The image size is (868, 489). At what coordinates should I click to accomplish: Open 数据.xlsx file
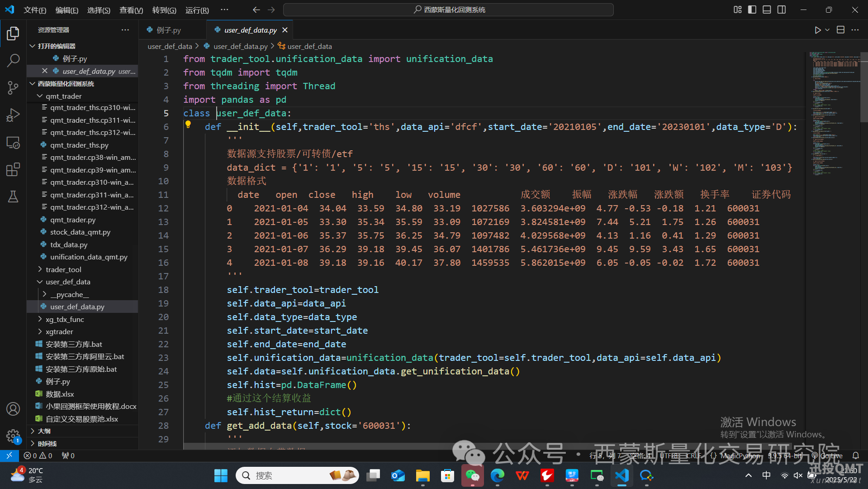click(82, 394)
